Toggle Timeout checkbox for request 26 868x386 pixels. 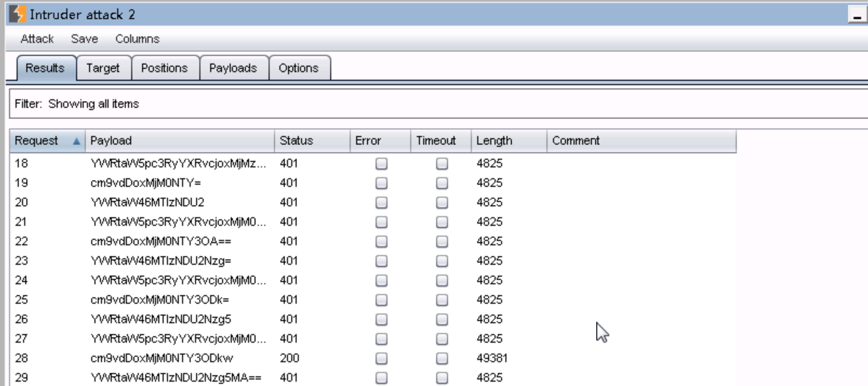pos(442,320)
